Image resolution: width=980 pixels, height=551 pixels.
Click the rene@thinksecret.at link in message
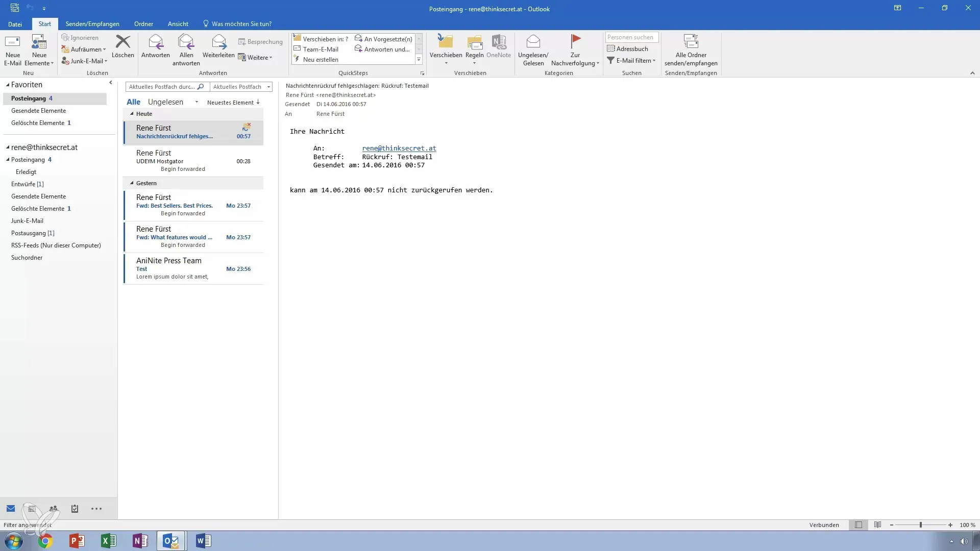pos(399,148)
